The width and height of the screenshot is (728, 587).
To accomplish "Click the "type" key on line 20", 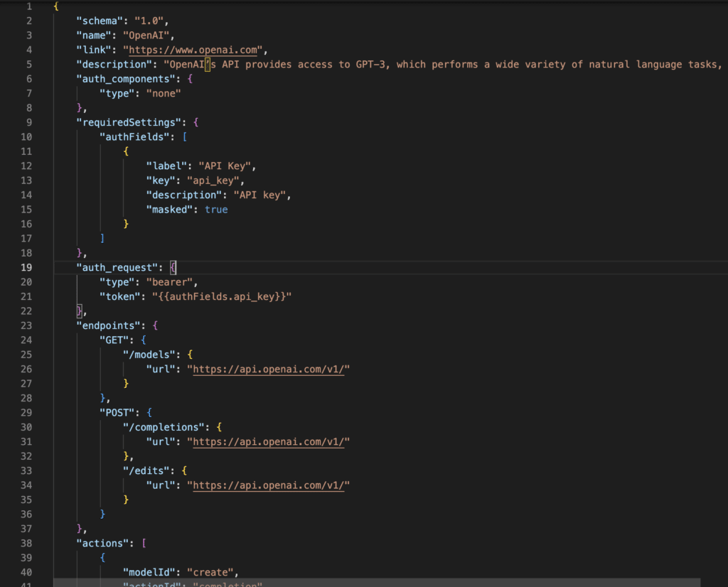I will coord(117,282).
